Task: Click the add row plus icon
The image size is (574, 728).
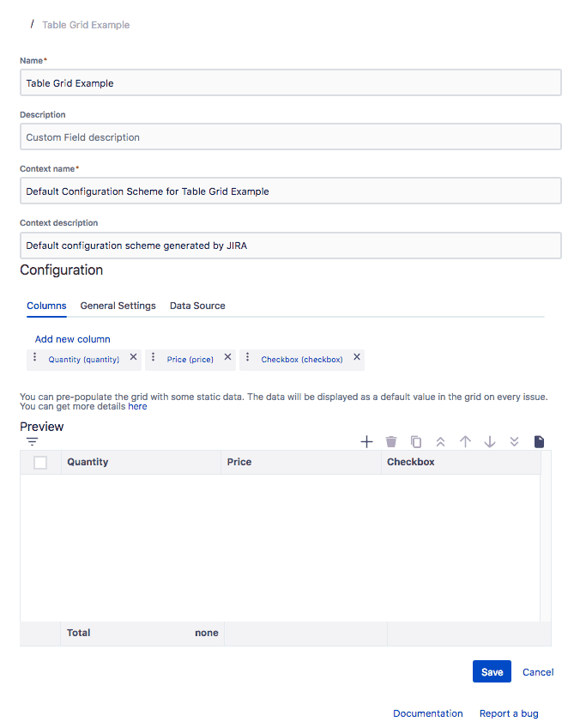Action: (366, 442)
